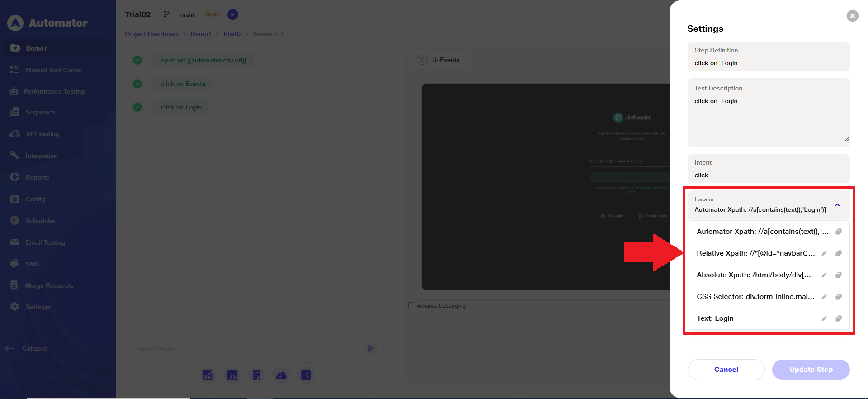The width and height of the screenshot is (868, 399).
Task: Click the cloud upload-download icon
Action: 281,375
